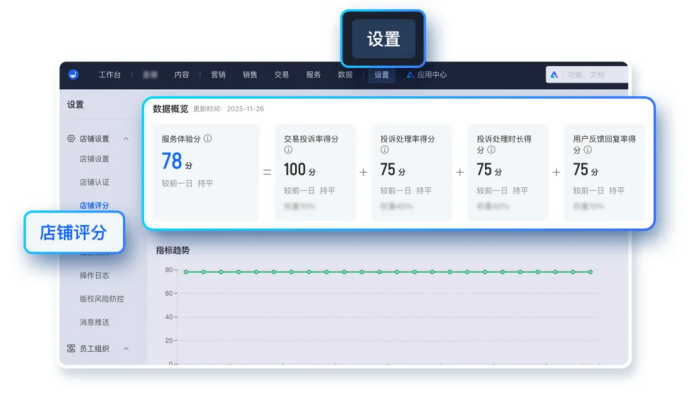The width and height of the screenshot is (692, 408).
Task: Click the 78 分 service score value
Action: [x=177, y=161]
